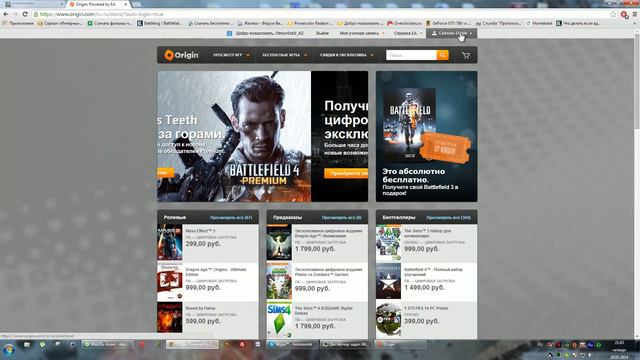
Task: Open The Sims 3 bundle thumbnail
Action: [389, 242]
